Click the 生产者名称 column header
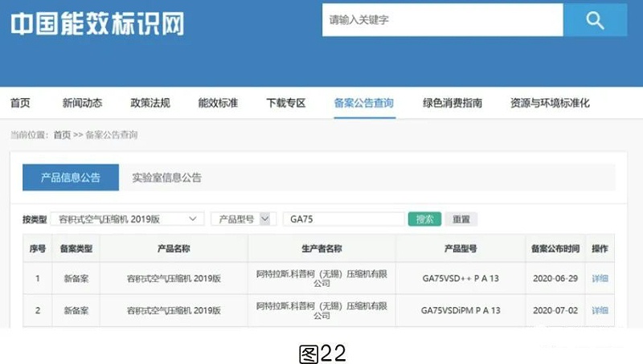This screenshot has height=364, width=643. [x=321, y=248]
